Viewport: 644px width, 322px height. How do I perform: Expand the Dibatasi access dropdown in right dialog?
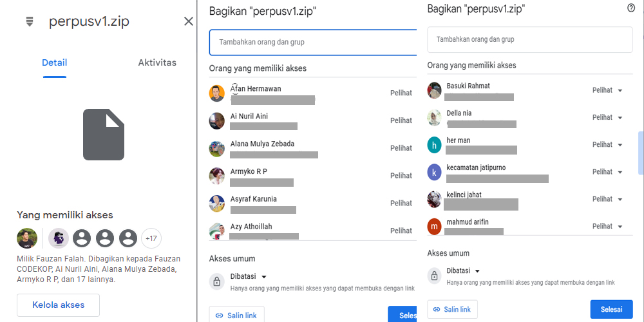[464, 271]
